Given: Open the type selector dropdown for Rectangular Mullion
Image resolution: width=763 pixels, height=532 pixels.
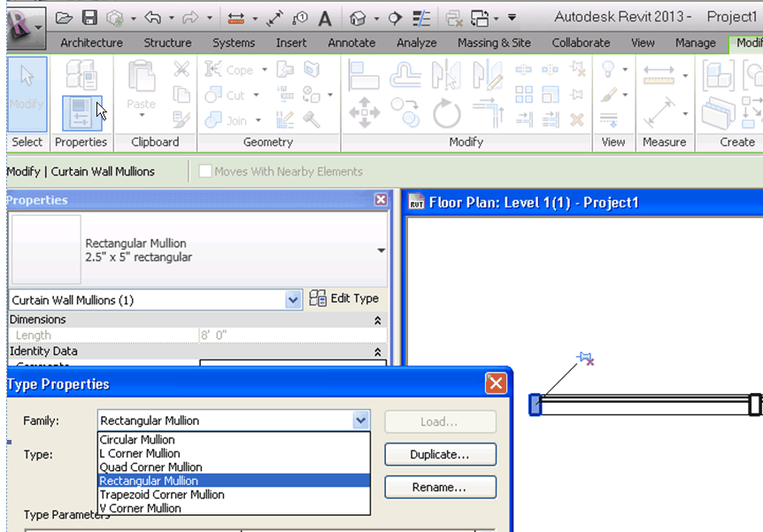Looking at the screenshot, I should pyautogui.click(x=381, y=251).
